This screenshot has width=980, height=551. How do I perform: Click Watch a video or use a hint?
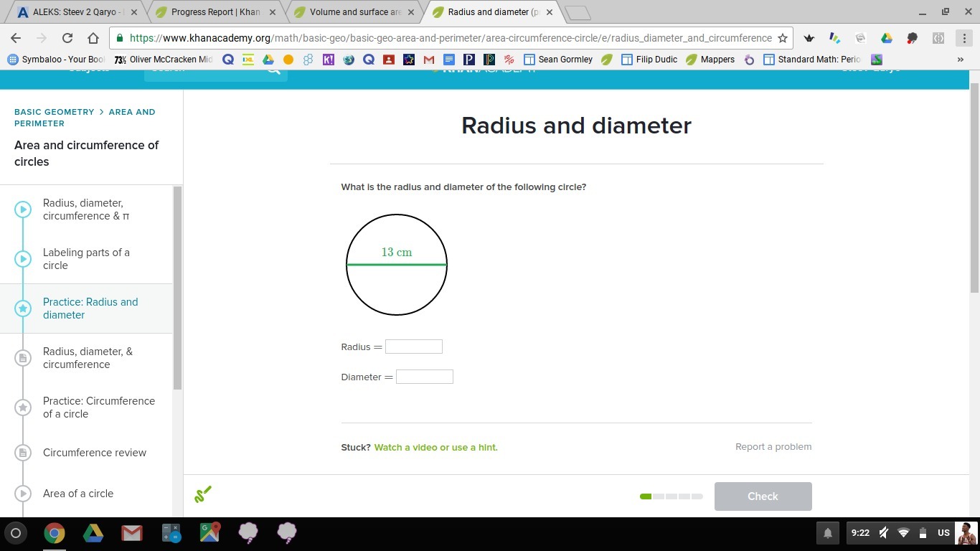tap(435, 447)
